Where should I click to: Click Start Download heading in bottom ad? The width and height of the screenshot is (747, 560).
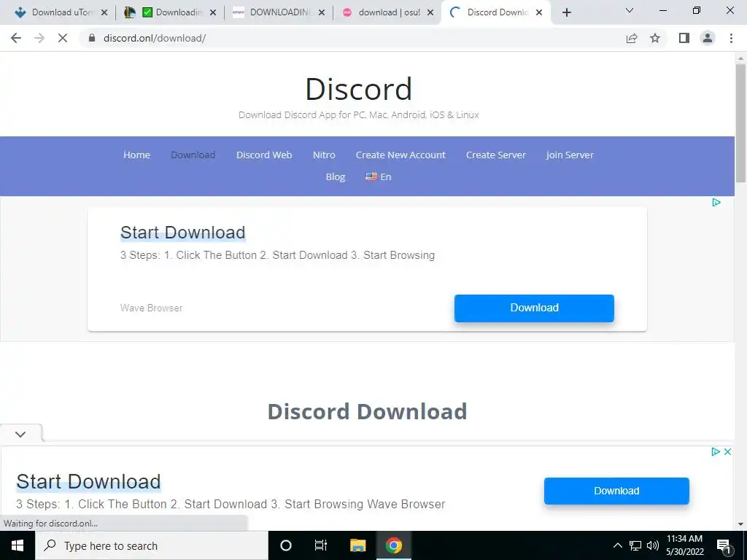point(88,481)
